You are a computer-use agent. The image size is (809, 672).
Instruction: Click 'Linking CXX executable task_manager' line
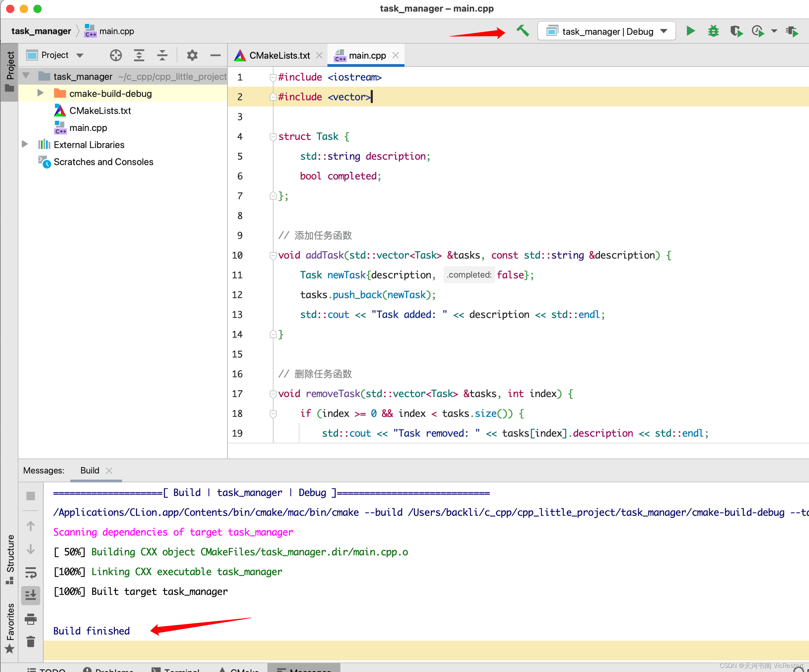click(187, 571)
